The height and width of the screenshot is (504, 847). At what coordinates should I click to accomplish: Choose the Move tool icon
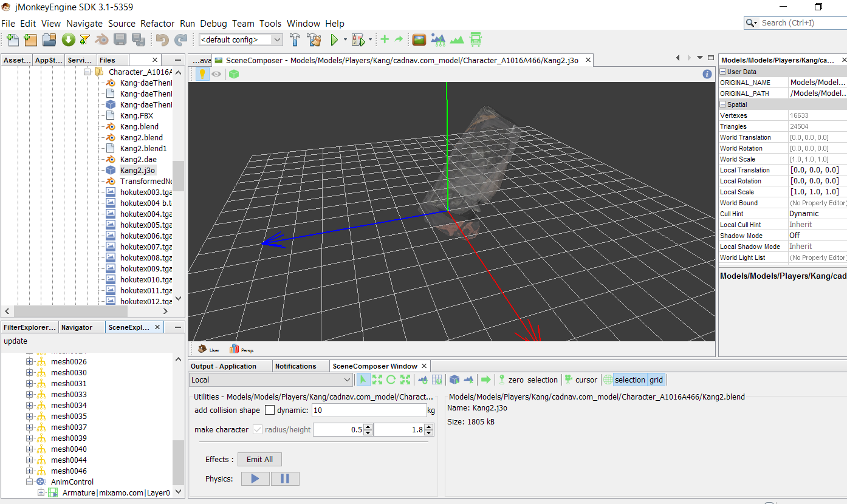coord(377,380)
